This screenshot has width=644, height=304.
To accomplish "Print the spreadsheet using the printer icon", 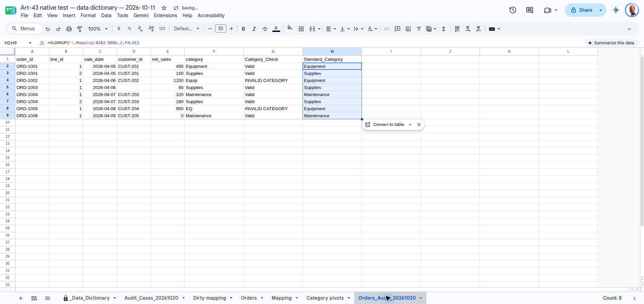I will [69, 29].
